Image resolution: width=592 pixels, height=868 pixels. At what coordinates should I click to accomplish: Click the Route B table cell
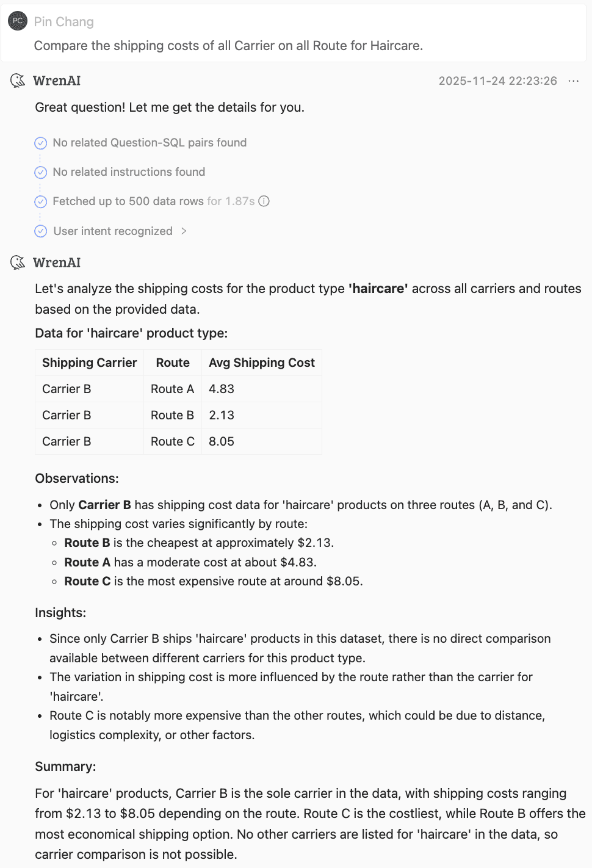click(x=172, y=415)
